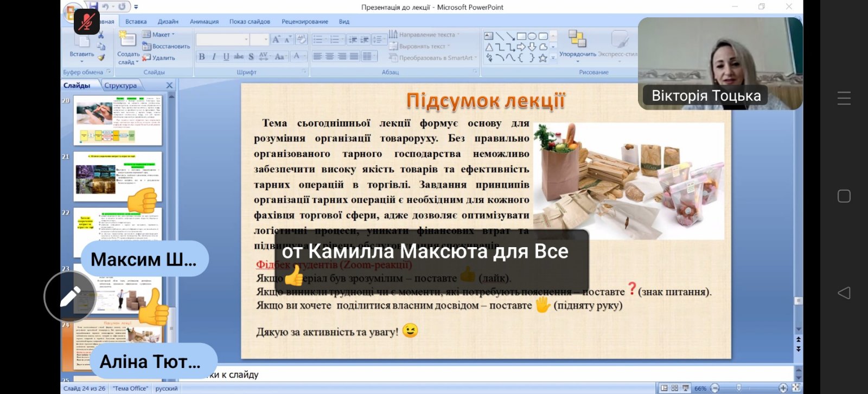Switch to the Структура pane tab
Screen dimensions: 868x394
pos(120,86)
